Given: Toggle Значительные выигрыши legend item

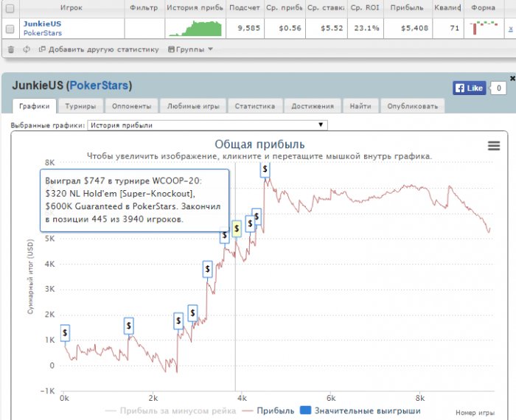Looking at the screenshot, I should 360,410.
